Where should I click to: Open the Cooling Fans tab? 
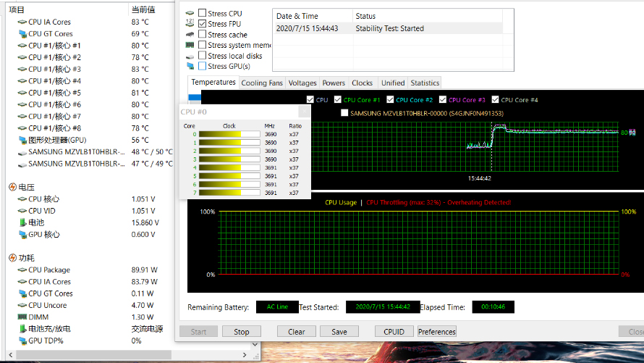click(262, 83)
